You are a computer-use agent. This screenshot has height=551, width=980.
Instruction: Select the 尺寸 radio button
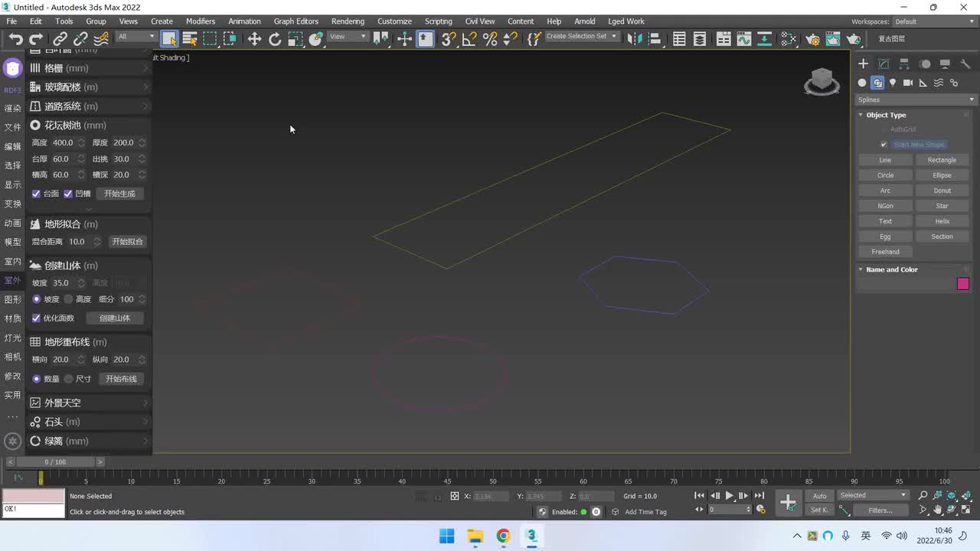[x=69, y=379]
